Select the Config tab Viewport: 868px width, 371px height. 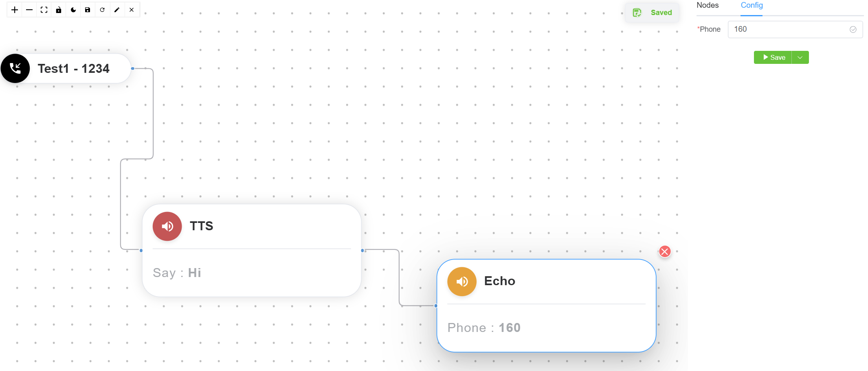[752, 5]
